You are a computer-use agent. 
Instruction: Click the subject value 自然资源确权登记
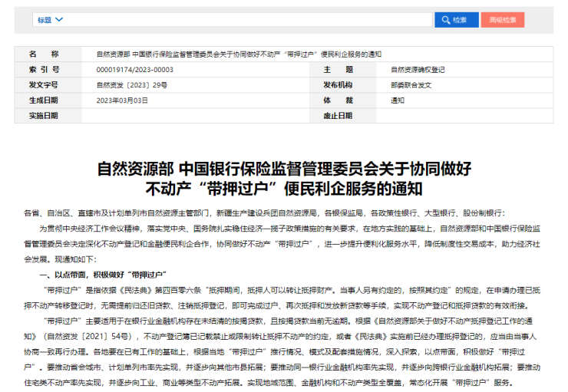coord(418,70)
